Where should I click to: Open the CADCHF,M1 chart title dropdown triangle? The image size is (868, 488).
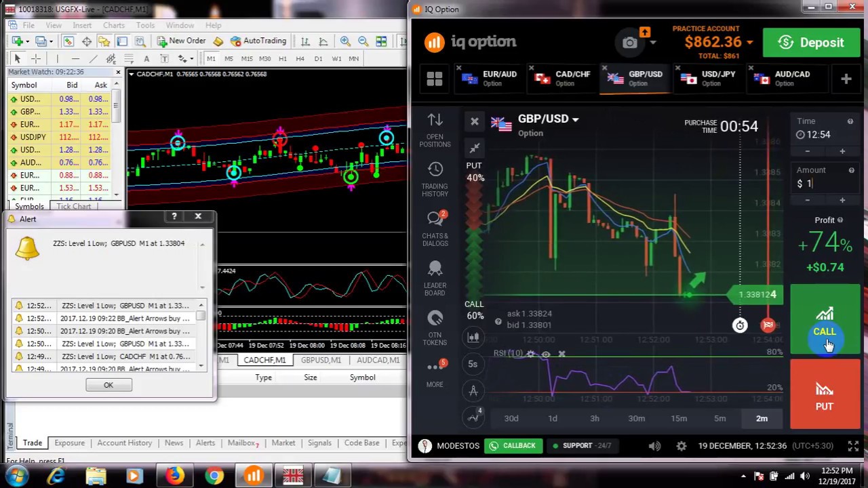click(x=132, y=74)
